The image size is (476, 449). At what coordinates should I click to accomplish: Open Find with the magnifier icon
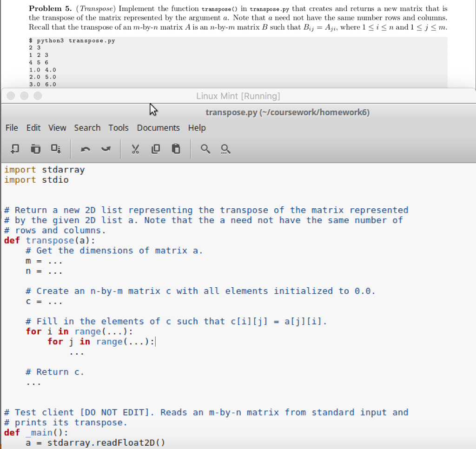205,149
